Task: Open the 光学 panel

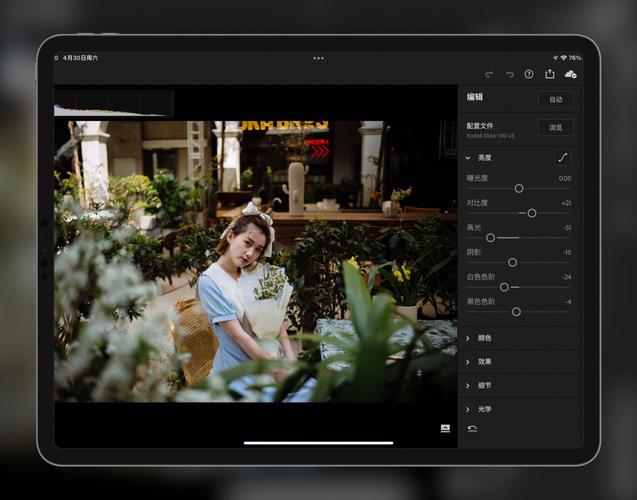Action: pos(484,409)
